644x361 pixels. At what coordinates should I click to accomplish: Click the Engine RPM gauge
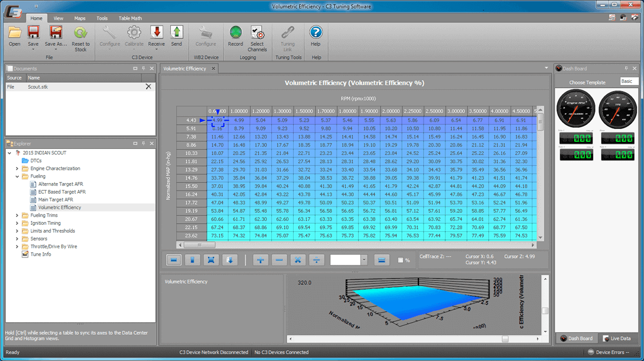click(576, 109)
